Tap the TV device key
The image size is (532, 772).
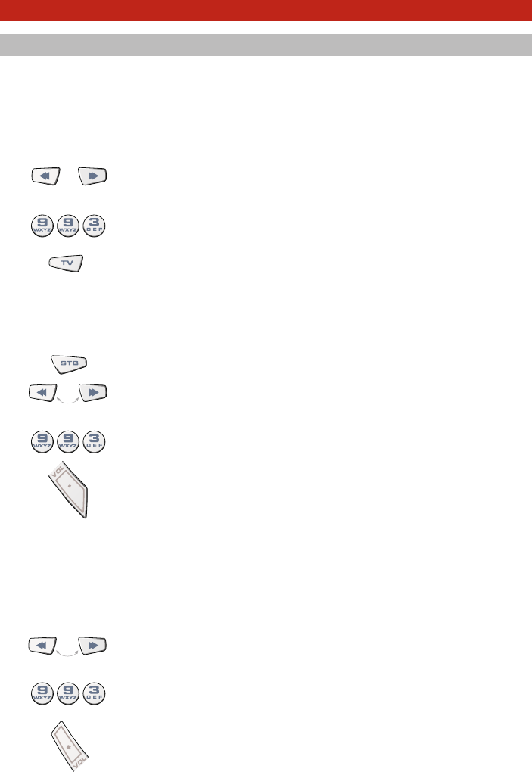[67, 263]
